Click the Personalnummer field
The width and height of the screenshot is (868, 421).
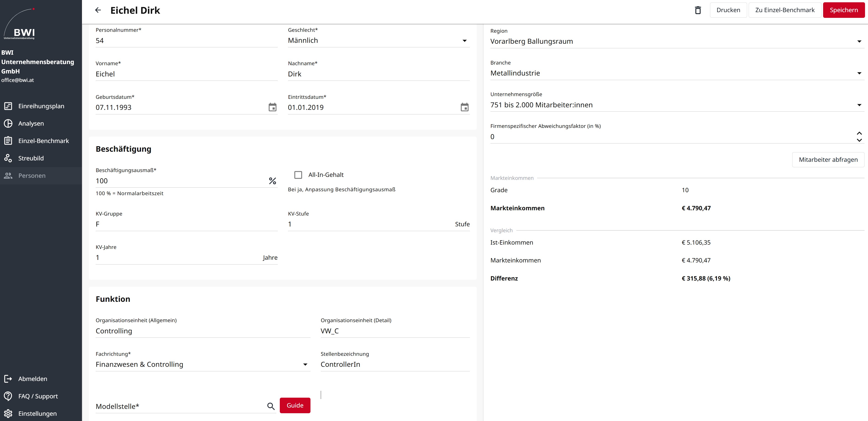(x=186, y=41)
